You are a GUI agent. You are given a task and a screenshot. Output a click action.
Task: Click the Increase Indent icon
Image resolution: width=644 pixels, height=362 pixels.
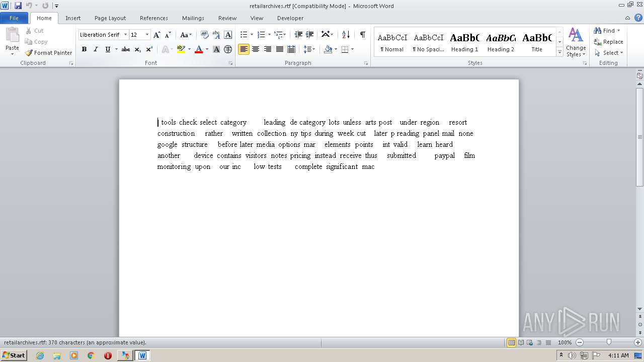310,35
